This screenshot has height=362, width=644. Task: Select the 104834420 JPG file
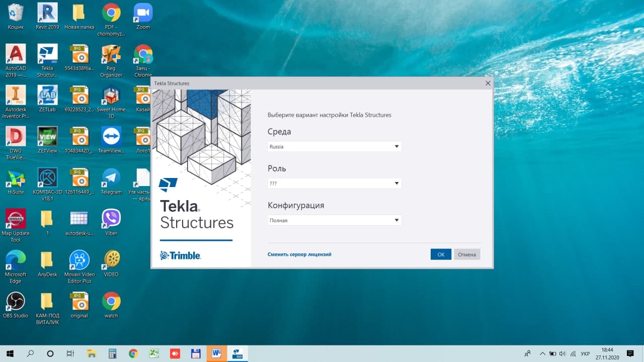click(x=79, y=140)
